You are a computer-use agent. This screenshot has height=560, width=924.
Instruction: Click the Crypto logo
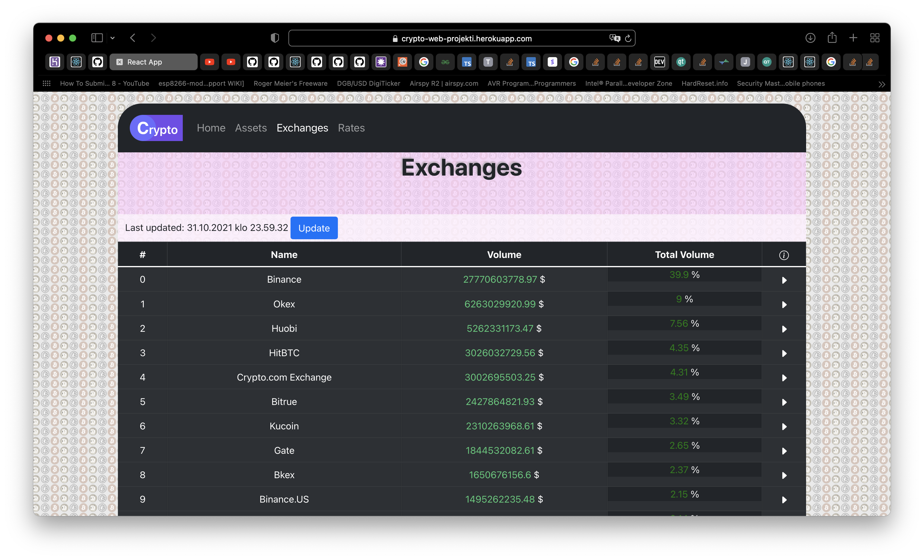(156, 128)
